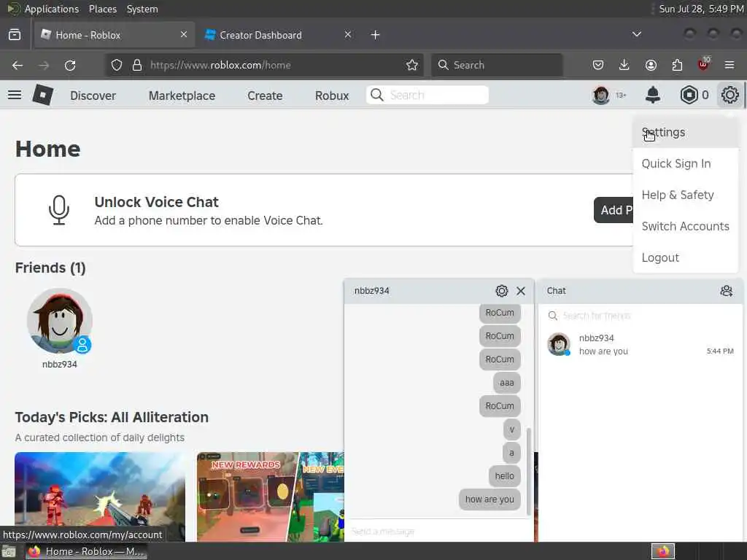This screenshot has height=560, width=747.
Task: Open chat settings gear for nbbz934
Action: coord(502,291)
